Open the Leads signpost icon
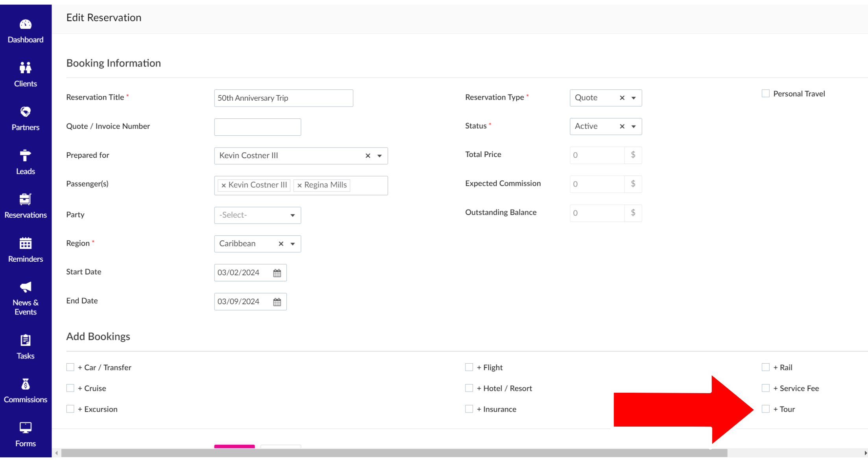Image resolution: width=868 pixels, height=462 pixels. tap(26, 156)
